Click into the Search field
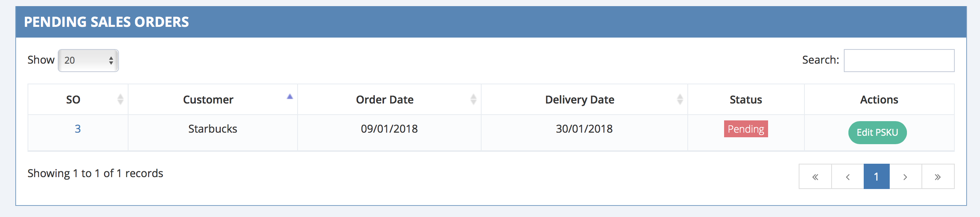980x217 pixels. 899,61
